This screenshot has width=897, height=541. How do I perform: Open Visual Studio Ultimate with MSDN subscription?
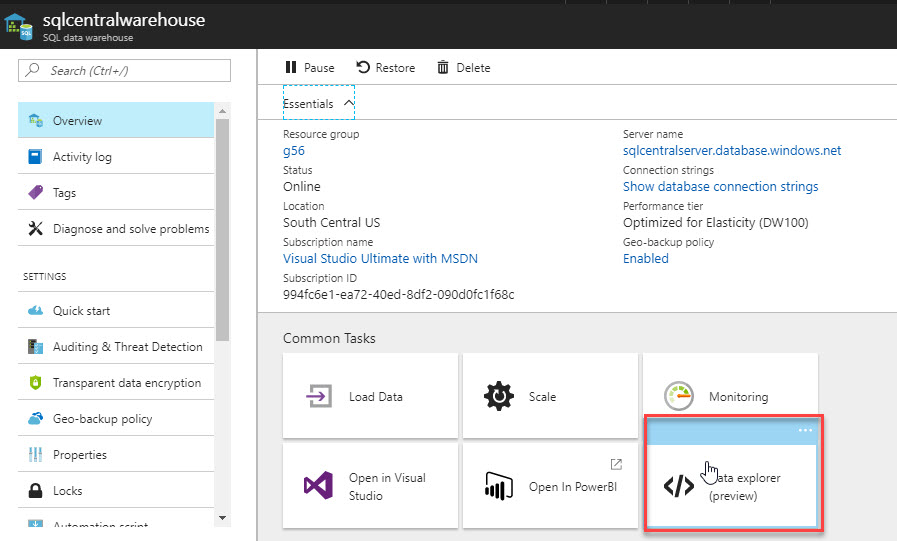(x=380, y=259)
